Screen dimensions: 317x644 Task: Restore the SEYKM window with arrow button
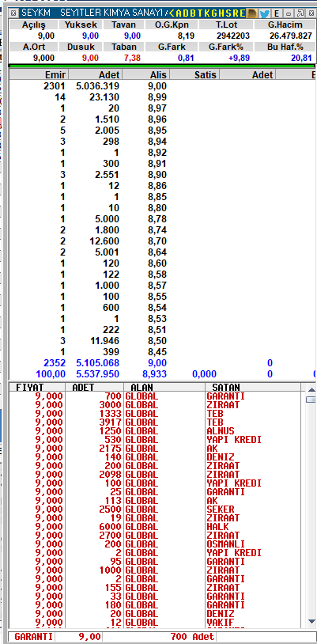(300, 13)
